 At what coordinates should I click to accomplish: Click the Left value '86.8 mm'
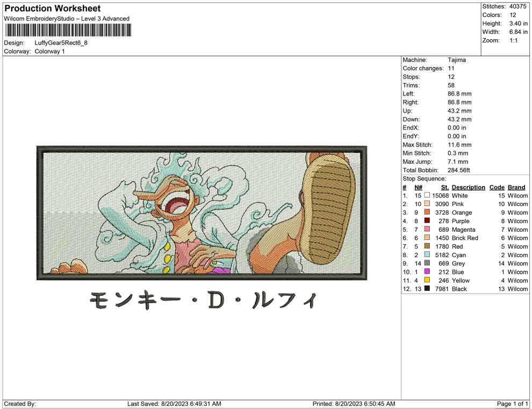(x=459, y=94)
